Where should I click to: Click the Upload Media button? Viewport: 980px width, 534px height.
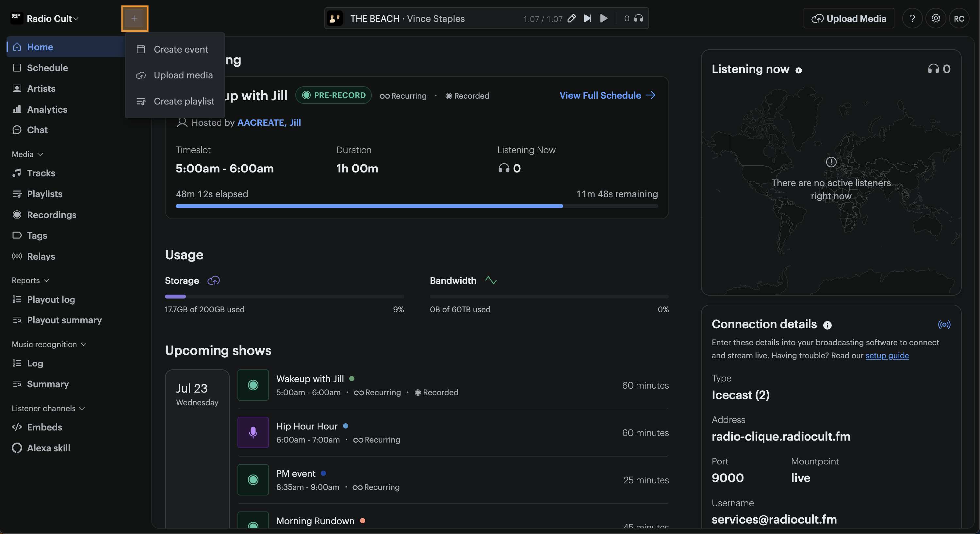(848, 18)
